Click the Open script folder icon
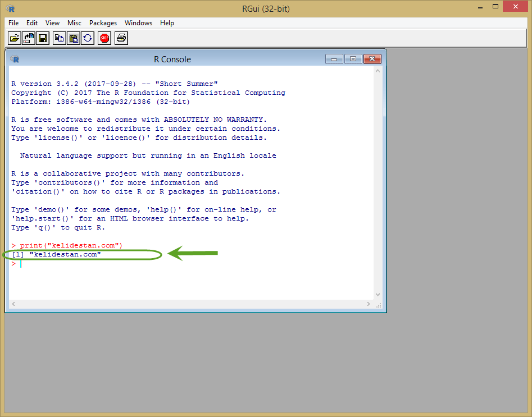This screenshot has height=417, width=532. pos(14,38)
